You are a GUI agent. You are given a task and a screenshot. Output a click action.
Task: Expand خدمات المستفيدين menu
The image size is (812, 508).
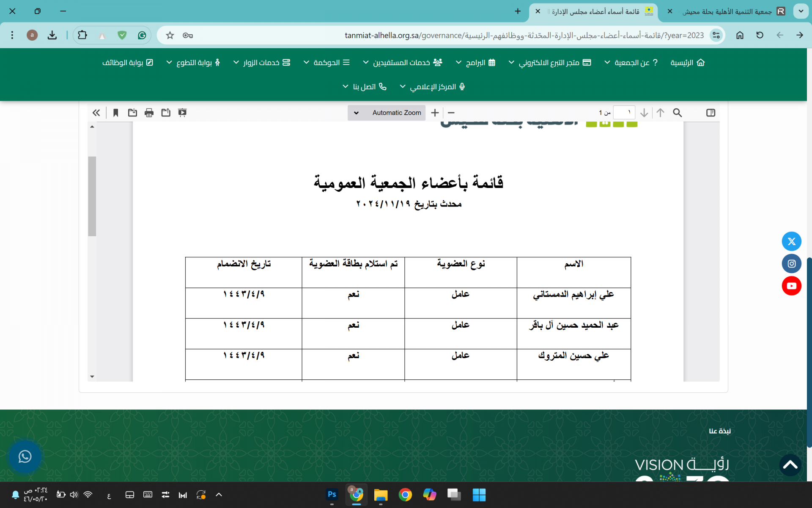pyautogui.click(x=403, y=63)
